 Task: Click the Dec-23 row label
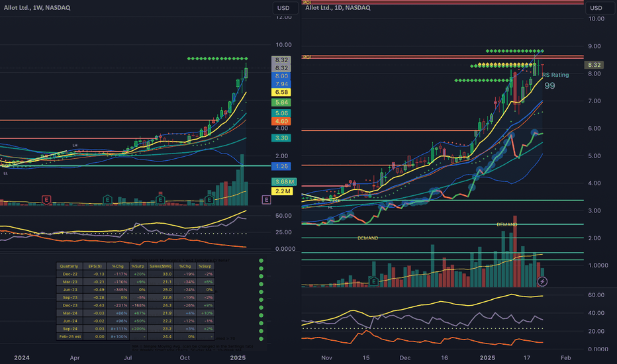coord(70,305)
